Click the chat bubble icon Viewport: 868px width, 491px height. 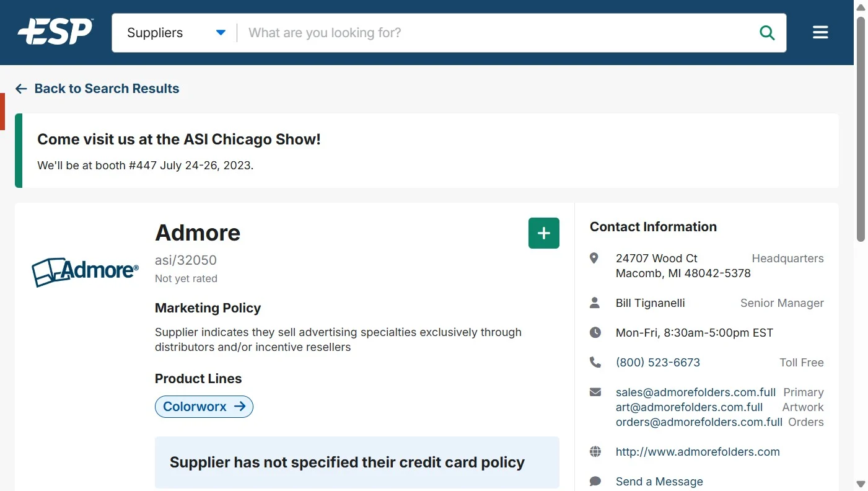pyautogui.click(x=595, y=481)
